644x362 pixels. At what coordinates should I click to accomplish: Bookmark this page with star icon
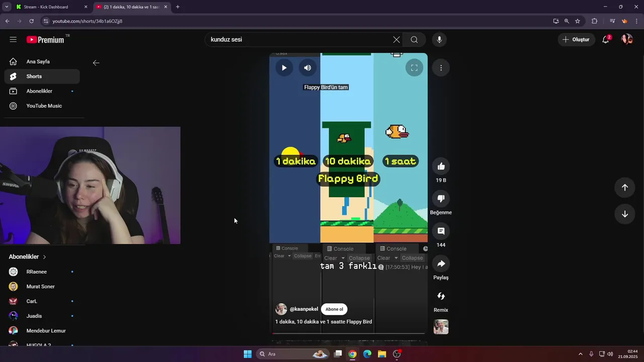[578, 21]
